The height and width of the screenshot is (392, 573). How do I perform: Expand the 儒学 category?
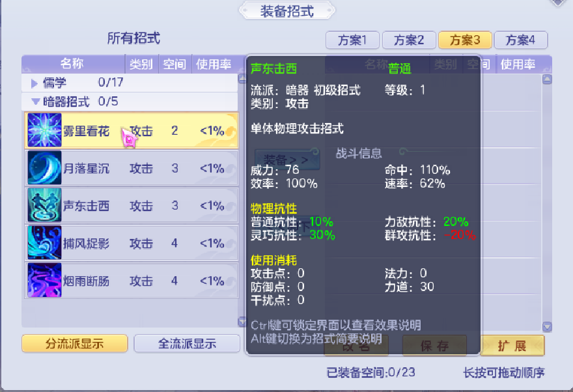(35, 83)
